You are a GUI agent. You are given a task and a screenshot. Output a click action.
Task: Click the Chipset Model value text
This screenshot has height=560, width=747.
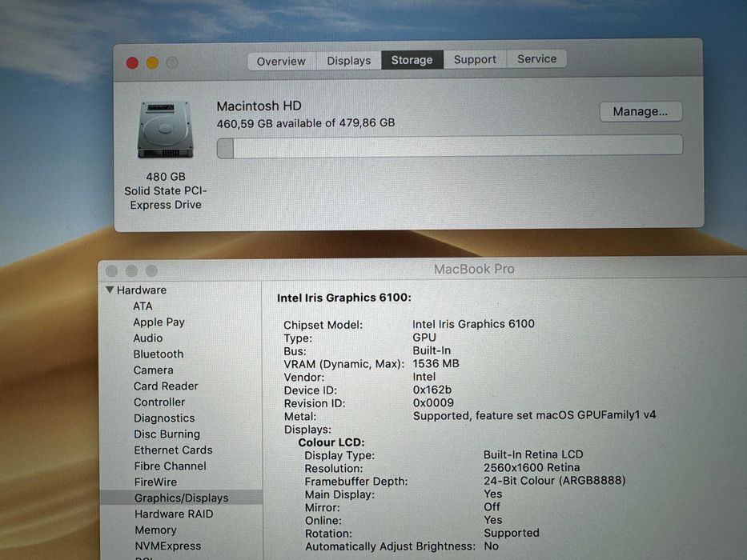473,324
